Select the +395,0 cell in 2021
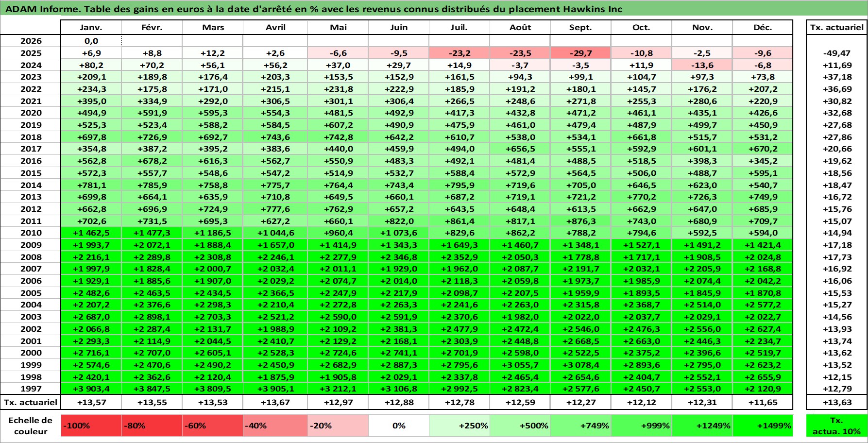The width and height of the screenshot is (868, 443). [x=91, y=101]
